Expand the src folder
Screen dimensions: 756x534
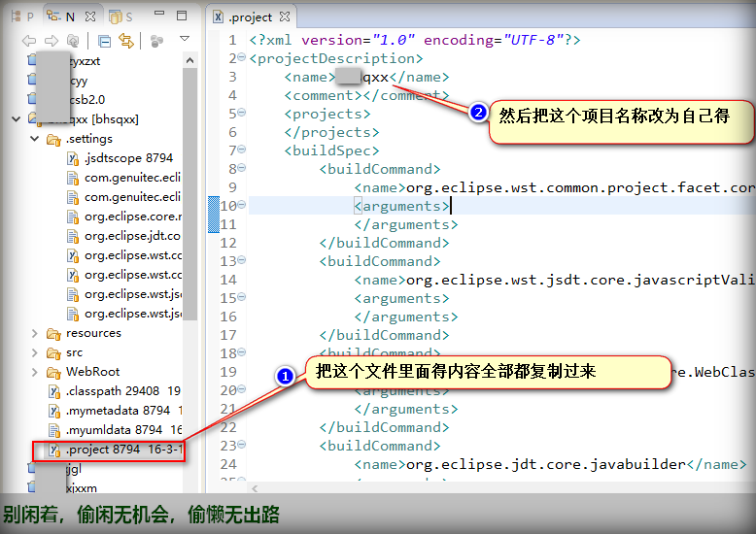click(35, 352)
